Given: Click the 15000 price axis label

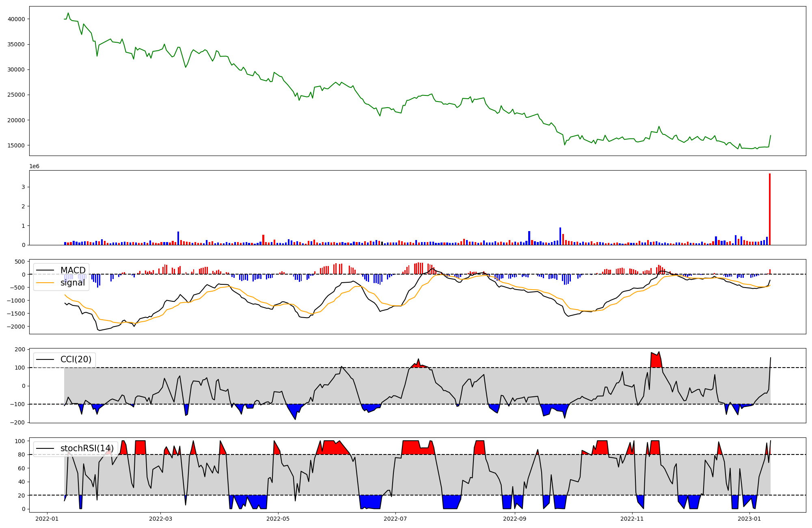Looking at the screenshot, I should (16, 145).
